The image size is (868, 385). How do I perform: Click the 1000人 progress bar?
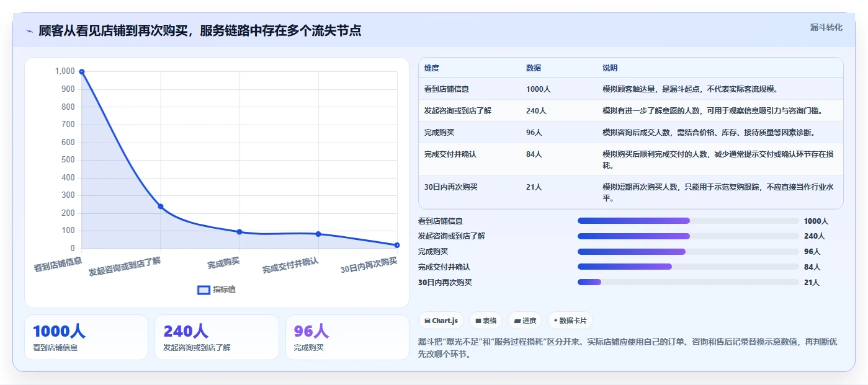pos(688,221)
